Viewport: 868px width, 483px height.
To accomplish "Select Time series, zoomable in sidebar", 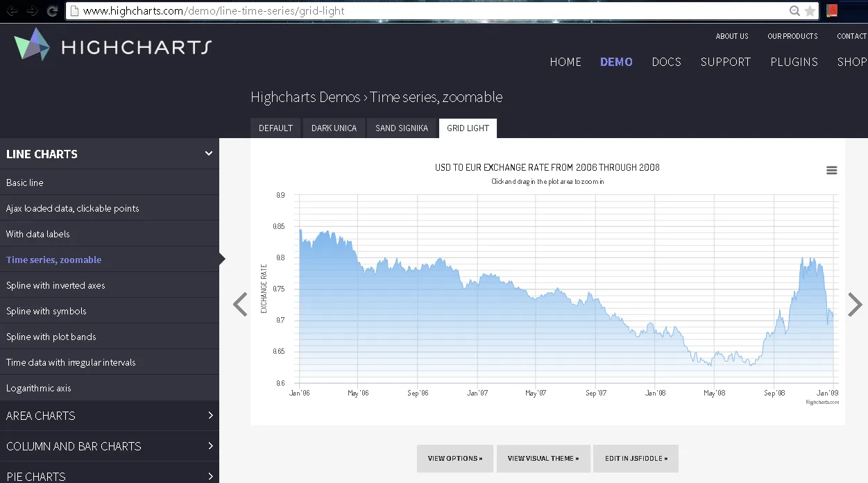I will click(x=110, y=260).
